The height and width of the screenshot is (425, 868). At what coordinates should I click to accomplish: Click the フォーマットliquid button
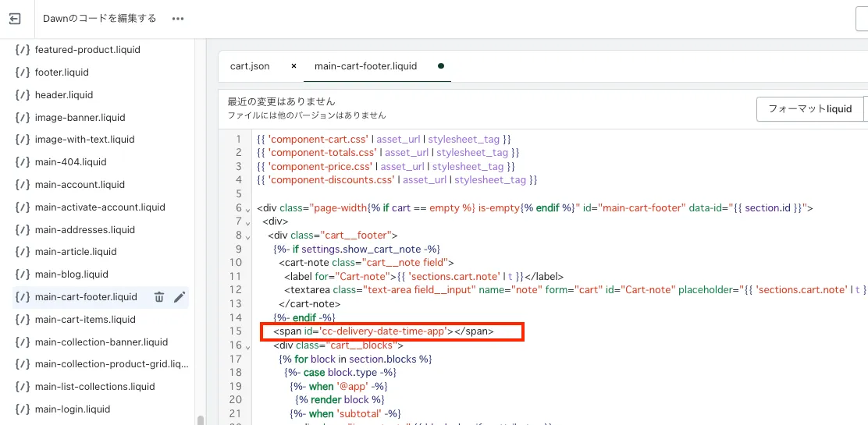(x=809, y=109)
